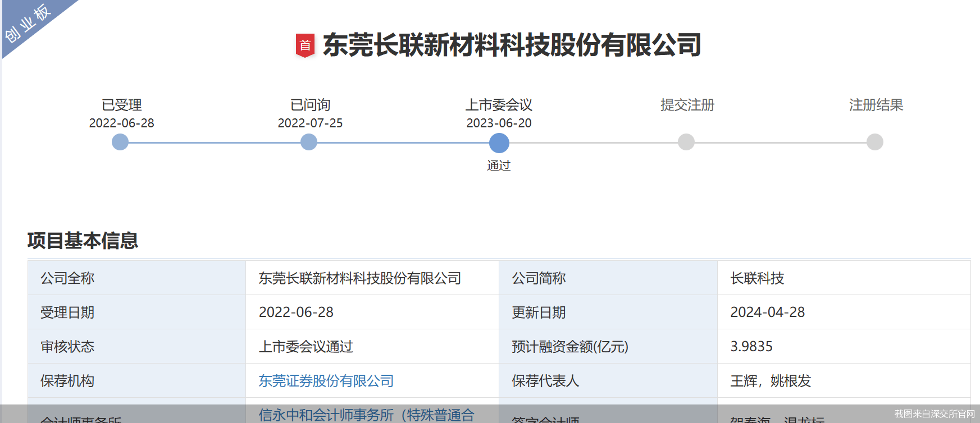Click the 通过 status label under the timeline
This screenshot has height=423, width=980.
(x=499, y=165)
